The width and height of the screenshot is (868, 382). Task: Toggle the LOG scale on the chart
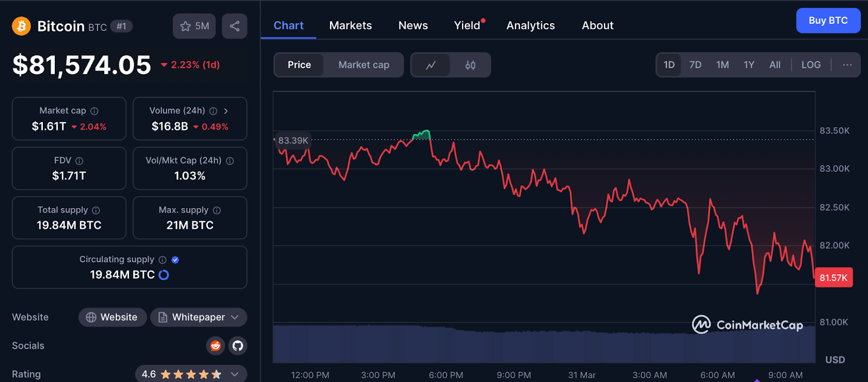[810, 65]
